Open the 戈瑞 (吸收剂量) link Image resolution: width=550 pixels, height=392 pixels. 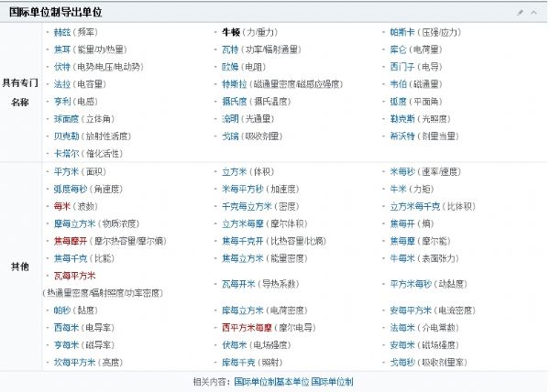(230, 136)
